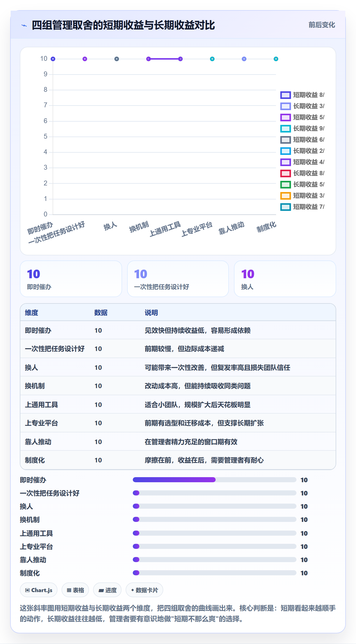Click the 数据卡片 chip

point(144,590)
